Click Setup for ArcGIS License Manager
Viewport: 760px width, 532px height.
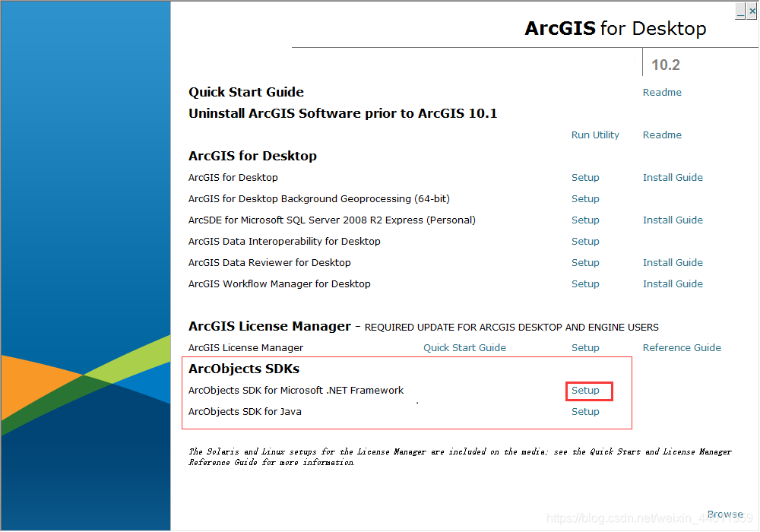(x=585, y=347)
